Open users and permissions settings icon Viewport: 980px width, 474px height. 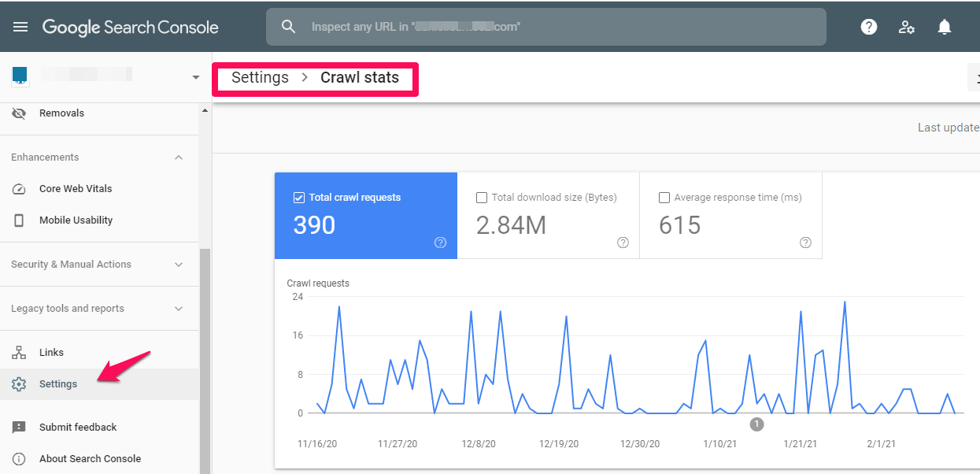907,27
